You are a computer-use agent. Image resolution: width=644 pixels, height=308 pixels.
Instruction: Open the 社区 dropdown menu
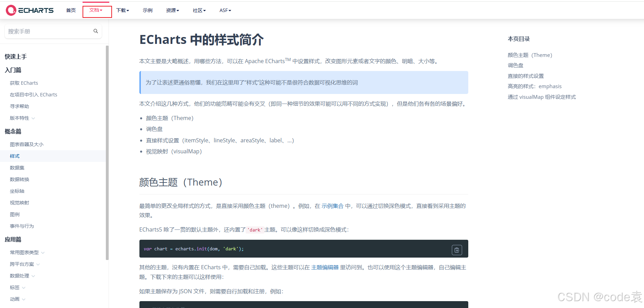point(199,10)
